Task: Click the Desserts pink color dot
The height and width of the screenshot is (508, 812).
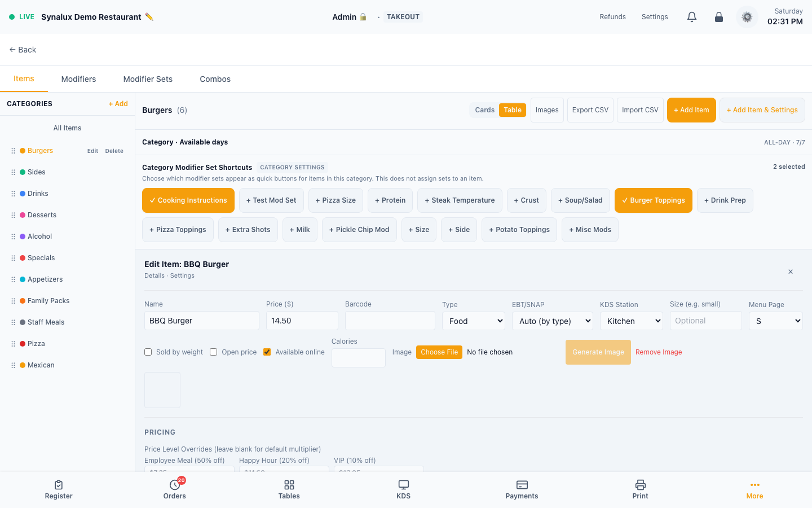Action: pyautogui.click(x=23, y=215)
